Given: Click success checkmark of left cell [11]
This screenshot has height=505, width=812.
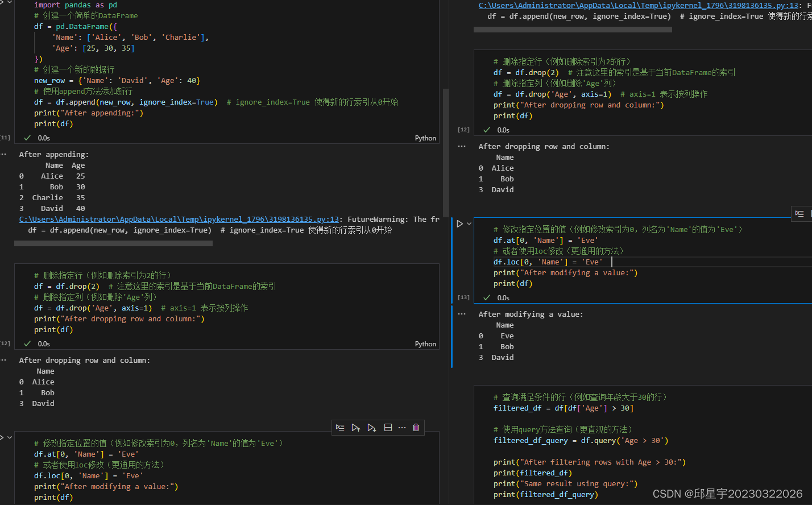Looking at the screenshot, I should pyautogui.click(x=27, y=138).
